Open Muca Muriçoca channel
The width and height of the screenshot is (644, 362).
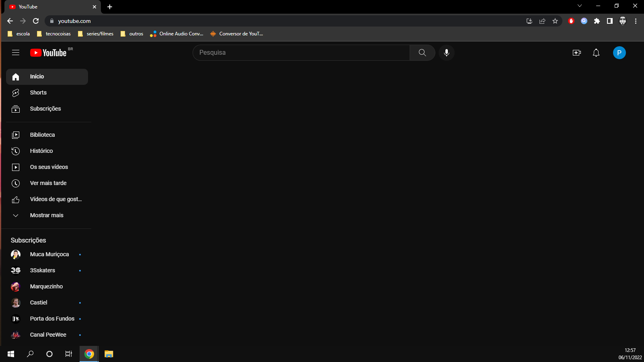[47, 255]
